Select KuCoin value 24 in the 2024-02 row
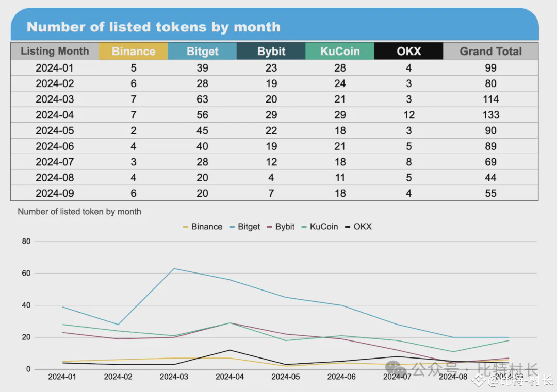 (340, 83)
